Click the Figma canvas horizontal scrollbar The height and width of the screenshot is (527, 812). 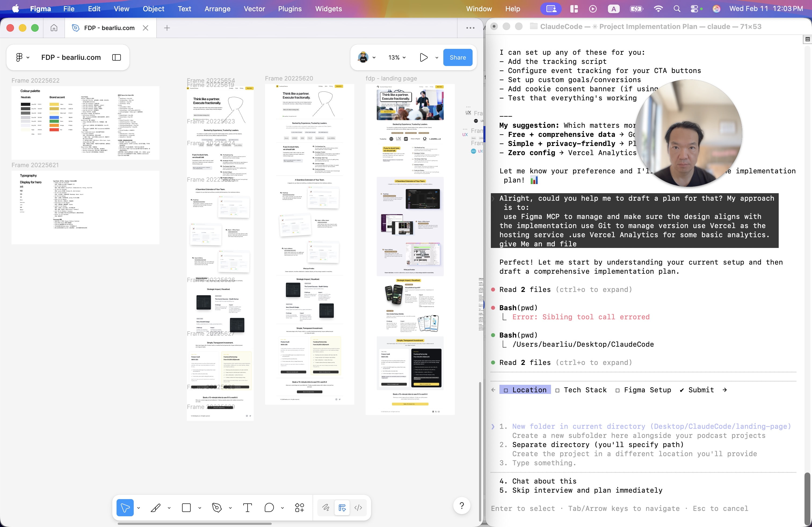[x=194, y=524]
